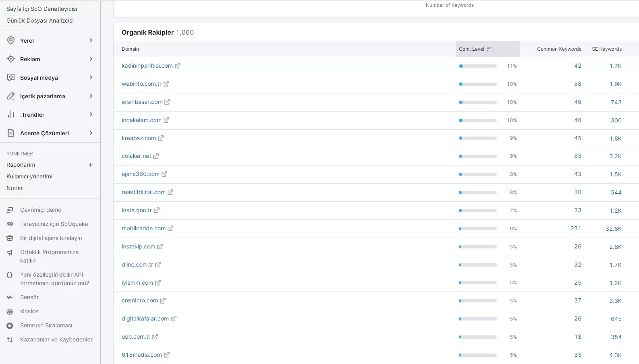The width and height of the screenshot is (639, 364).
Task: Open Çevrimiçi demo
Action: [x=41, y=210]
